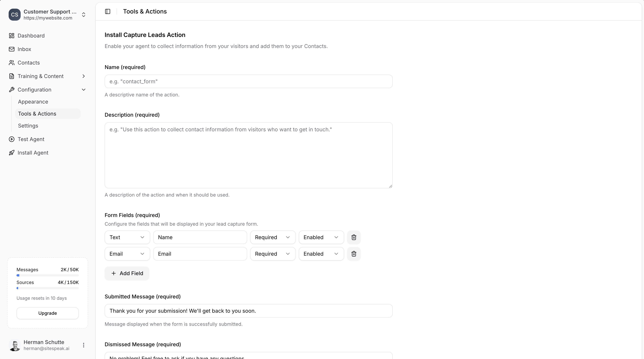Click the Name input field for the action

[248, 81]
